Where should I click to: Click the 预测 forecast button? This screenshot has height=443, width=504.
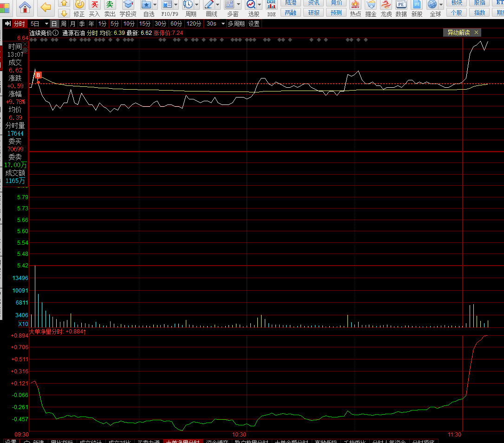click(336, 13)
